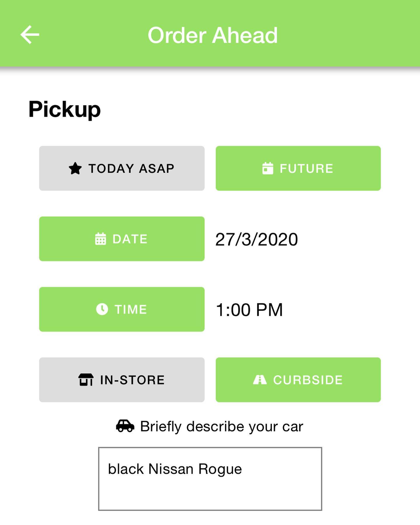This screenshot has width=420, height=525.
Task: Open the Date picker
Action: [x=122, y=239]
